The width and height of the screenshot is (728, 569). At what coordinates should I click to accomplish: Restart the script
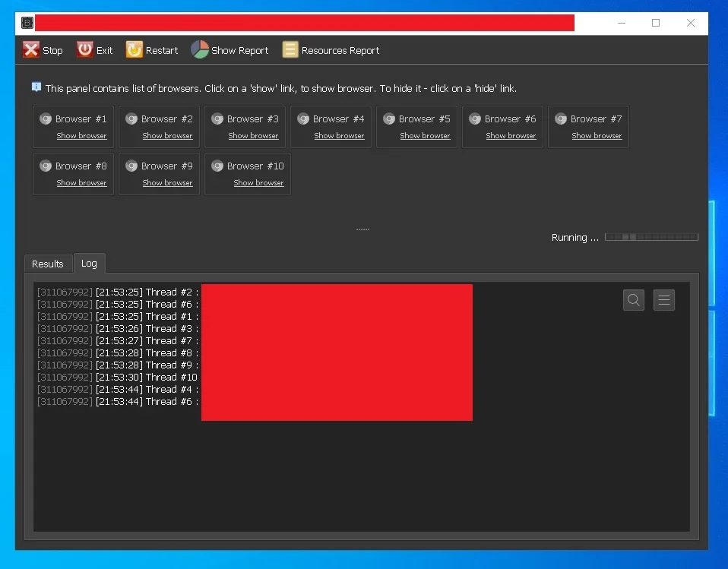pyautogui.click(x=152, y=50)
